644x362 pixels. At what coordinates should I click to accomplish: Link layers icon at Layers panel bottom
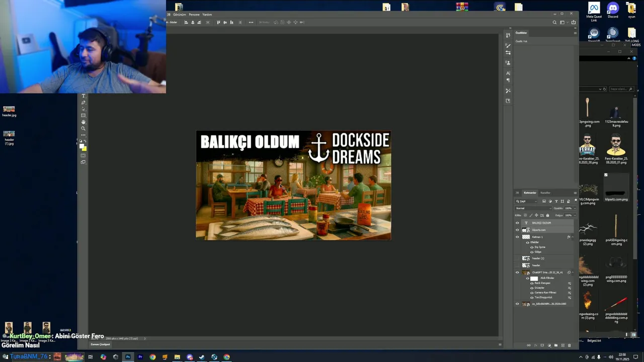tap(528, 345)
